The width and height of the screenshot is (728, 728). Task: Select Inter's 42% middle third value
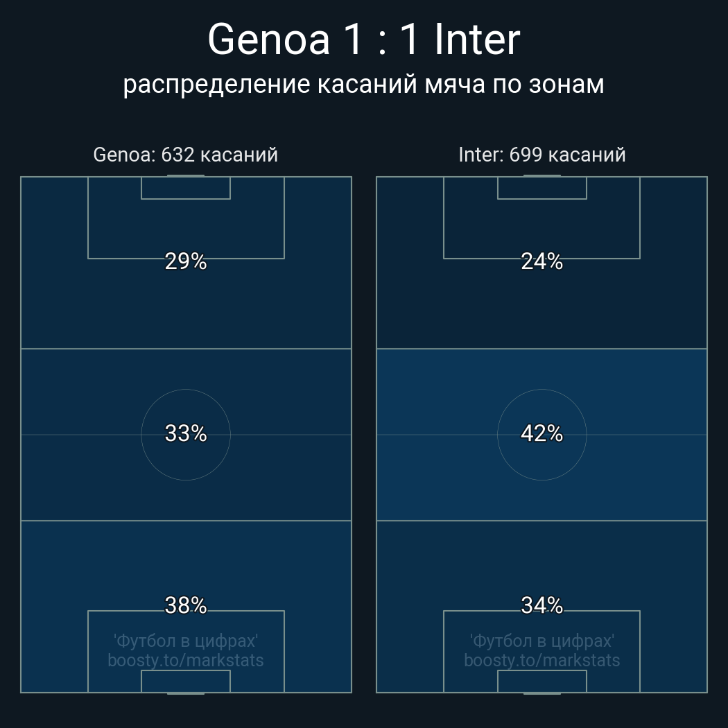(541, 433)
